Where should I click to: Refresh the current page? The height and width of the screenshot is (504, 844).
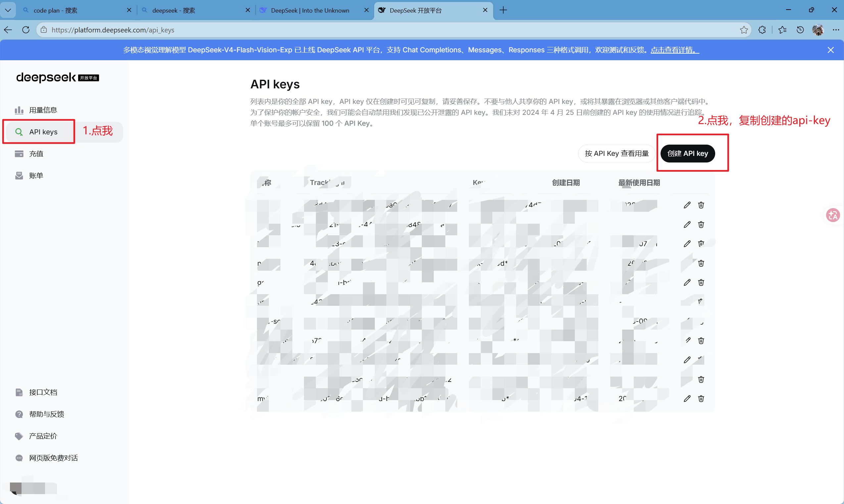pyautogui.click(x=26, y=30)
